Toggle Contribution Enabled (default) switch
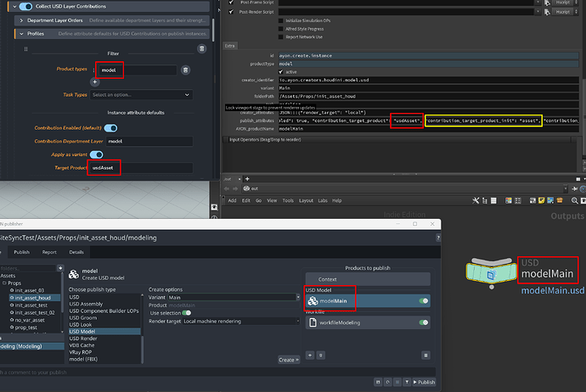 click(110, 128)
